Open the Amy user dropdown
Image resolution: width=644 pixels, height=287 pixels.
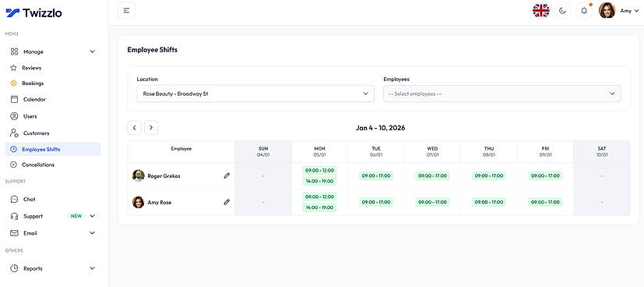pyautogui.click(x=629, y=11)
